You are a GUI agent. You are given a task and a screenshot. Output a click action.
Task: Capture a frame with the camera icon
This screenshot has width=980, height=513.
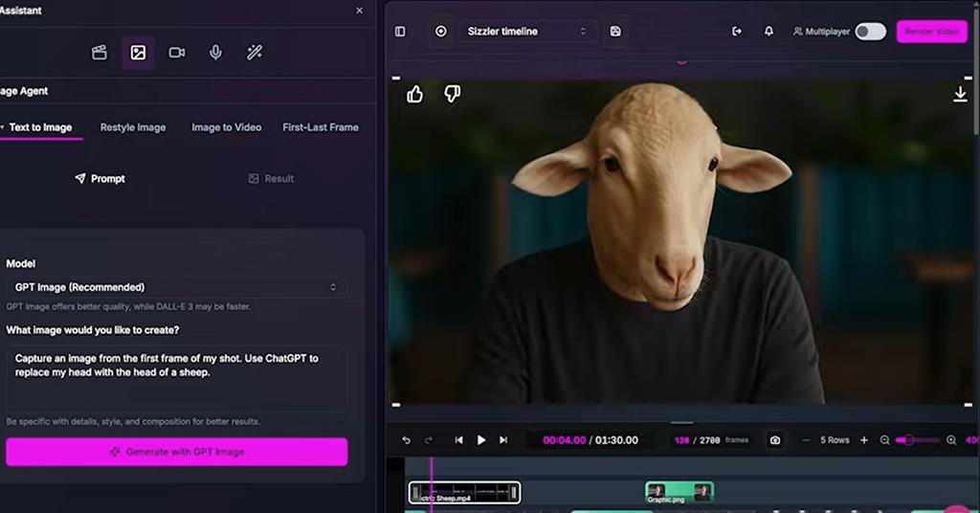[x=775, y=440]
